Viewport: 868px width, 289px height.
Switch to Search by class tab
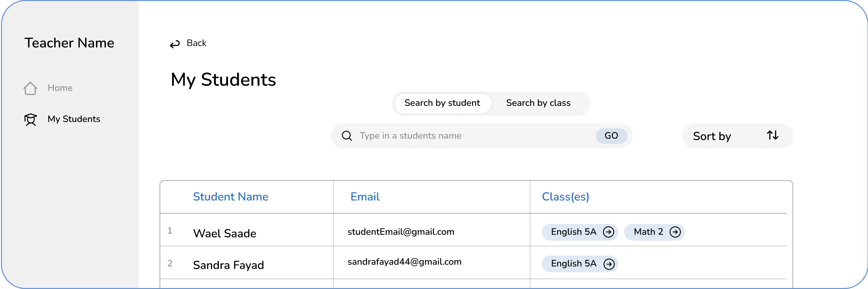[538, 103]
